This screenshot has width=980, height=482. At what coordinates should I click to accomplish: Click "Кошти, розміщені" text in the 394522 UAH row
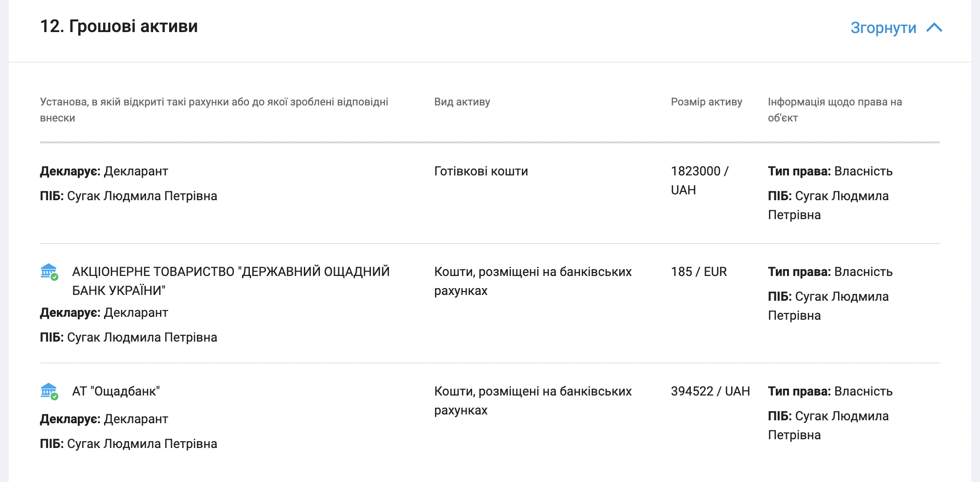point(533,400)
